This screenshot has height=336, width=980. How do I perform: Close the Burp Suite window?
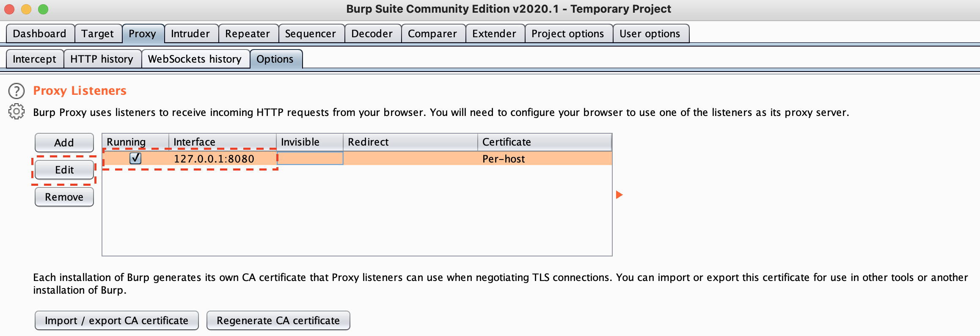(9, 9)
